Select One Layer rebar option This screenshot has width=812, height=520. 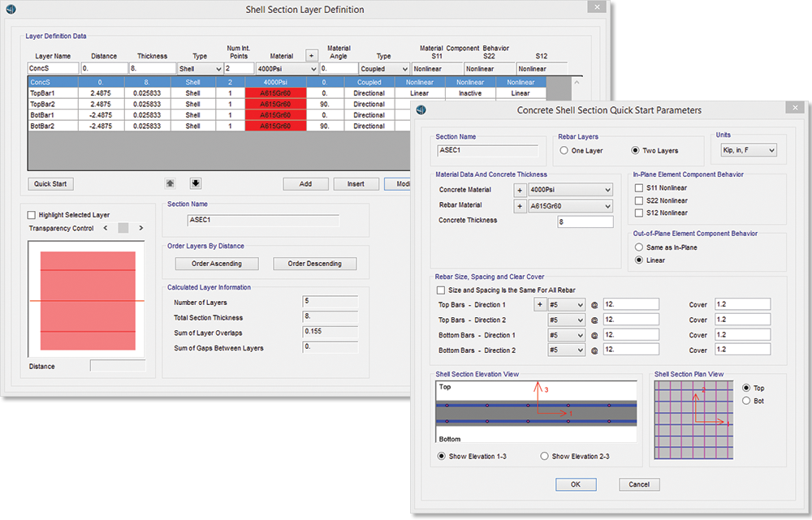click(x=564, y=151)
